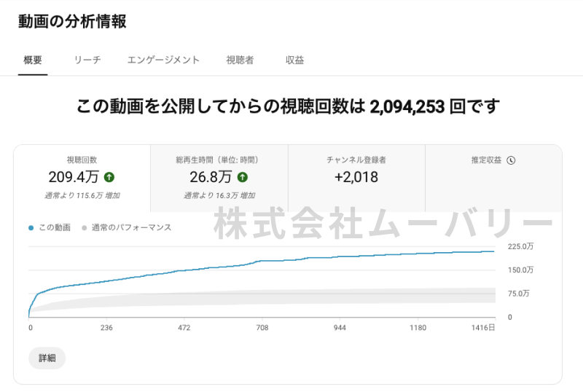Select the エンゲージメント tab
Image resolution: width=583 pixels, height=392 pixels.
163,60
